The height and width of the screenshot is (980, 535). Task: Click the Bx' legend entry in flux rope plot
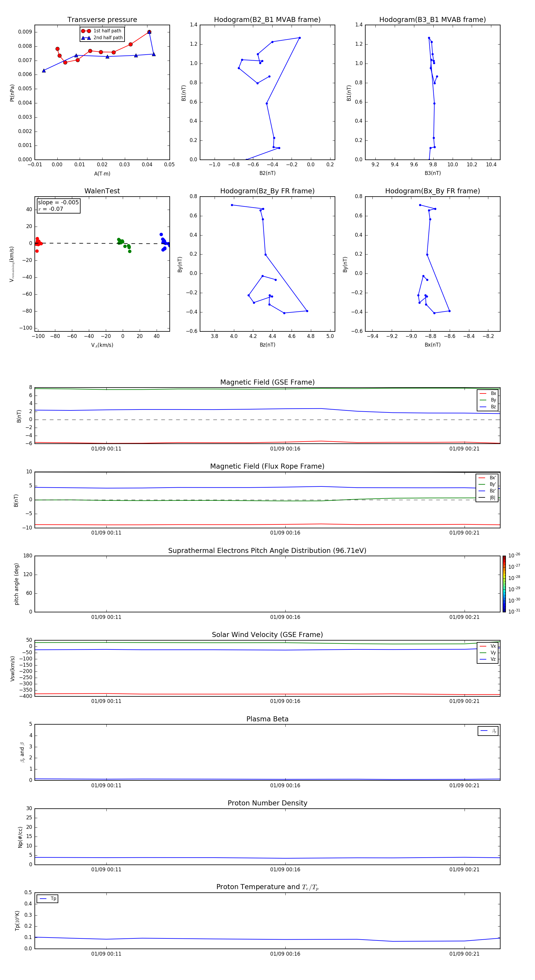(487, 478)
